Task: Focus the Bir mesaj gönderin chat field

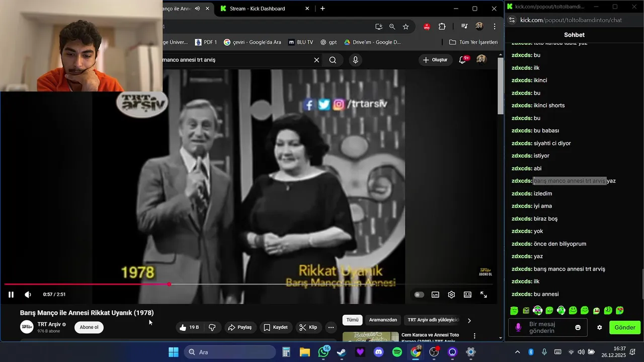Action: (x=547, y=327)
